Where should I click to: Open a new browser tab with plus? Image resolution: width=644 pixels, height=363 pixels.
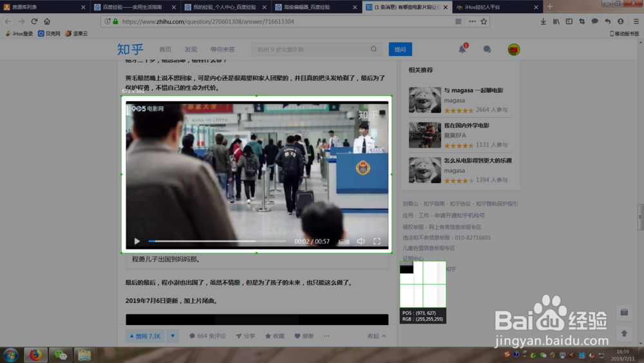coord(549,6)
